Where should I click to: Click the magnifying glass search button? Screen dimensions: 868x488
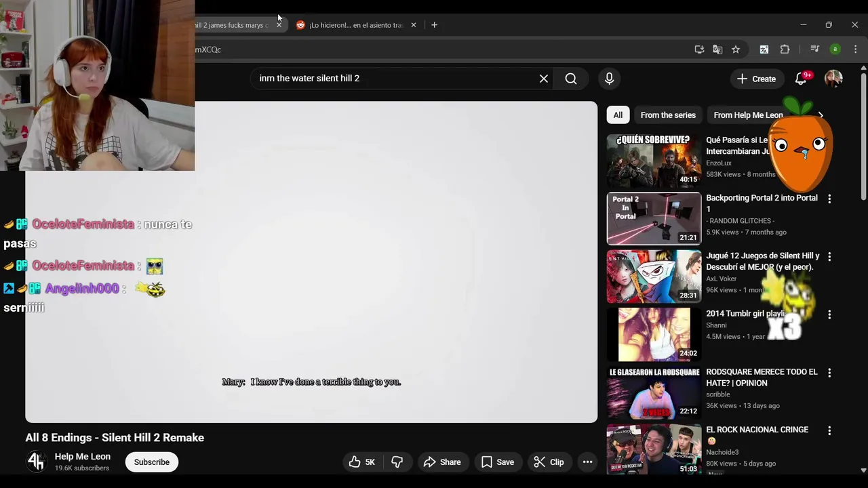pos(571,79)
